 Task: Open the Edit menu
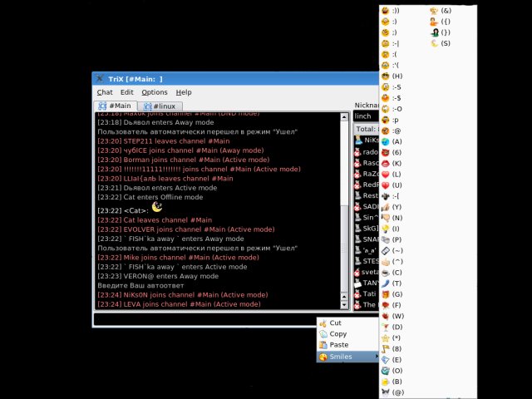127,92
